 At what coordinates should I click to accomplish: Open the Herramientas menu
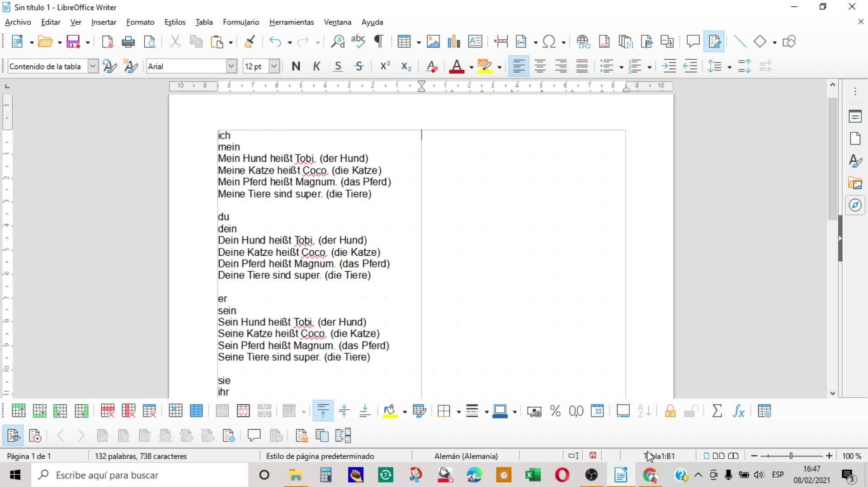291,22
